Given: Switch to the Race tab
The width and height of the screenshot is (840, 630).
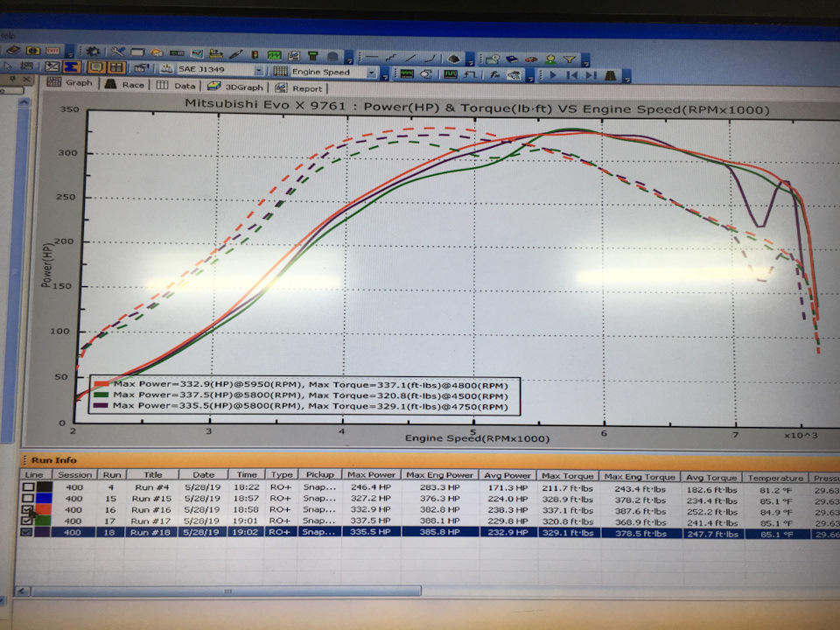Looking at the screenshot, I should pos(125,84).
